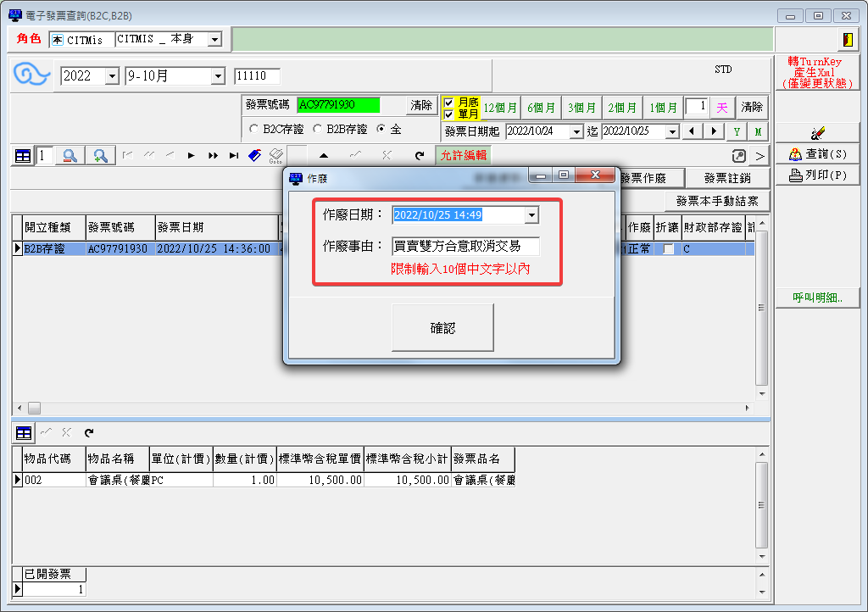This screenshot has height=612, width=868.
Task: Click the 確認 button in void dialog
Action: (x=442, y=327)
